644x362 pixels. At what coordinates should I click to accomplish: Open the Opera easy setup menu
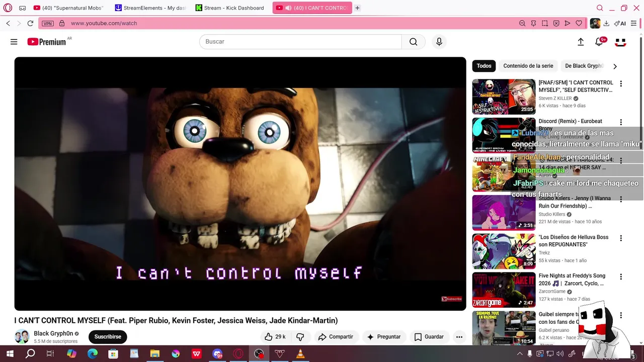pos(633,23)
